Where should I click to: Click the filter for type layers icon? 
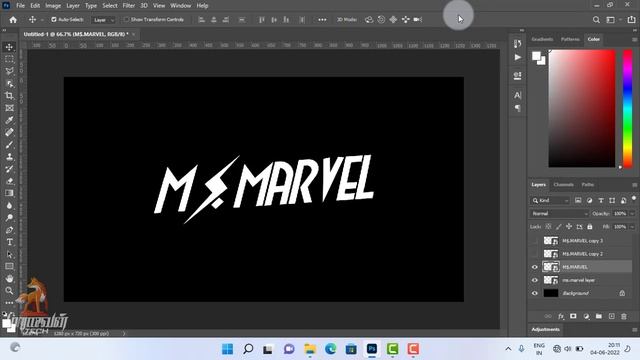tap(601, 200)
